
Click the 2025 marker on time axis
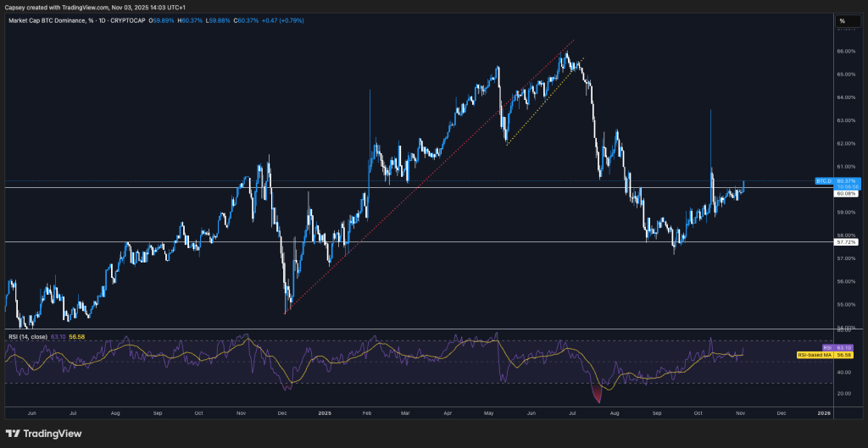[x=326, y=413]
